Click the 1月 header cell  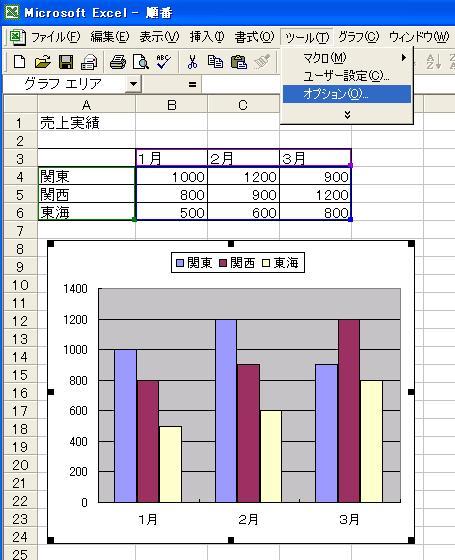point(172,159)
